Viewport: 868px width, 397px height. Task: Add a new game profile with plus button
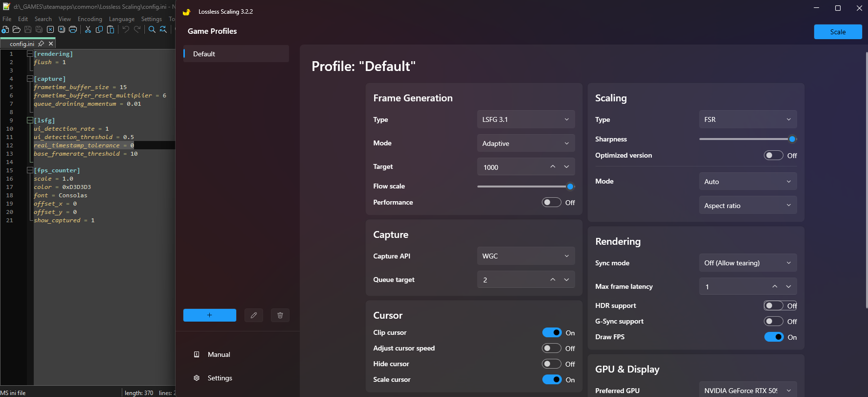pos(210,315)
